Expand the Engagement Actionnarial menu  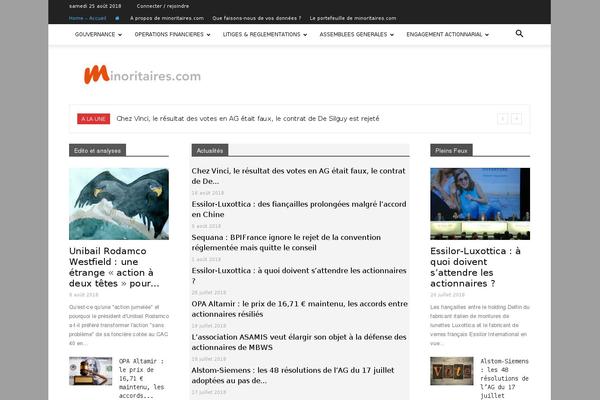click(x=447, y=34)
